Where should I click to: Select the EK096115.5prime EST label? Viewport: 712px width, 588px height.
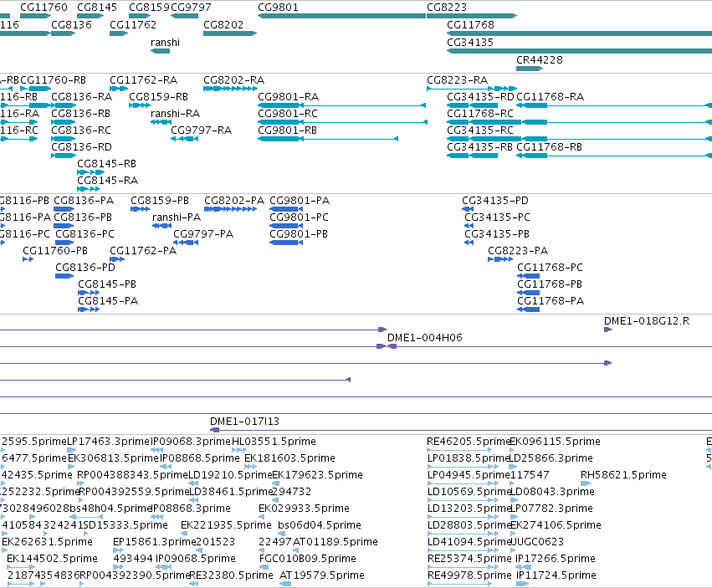pyautogui.click(x=555, y=442)
